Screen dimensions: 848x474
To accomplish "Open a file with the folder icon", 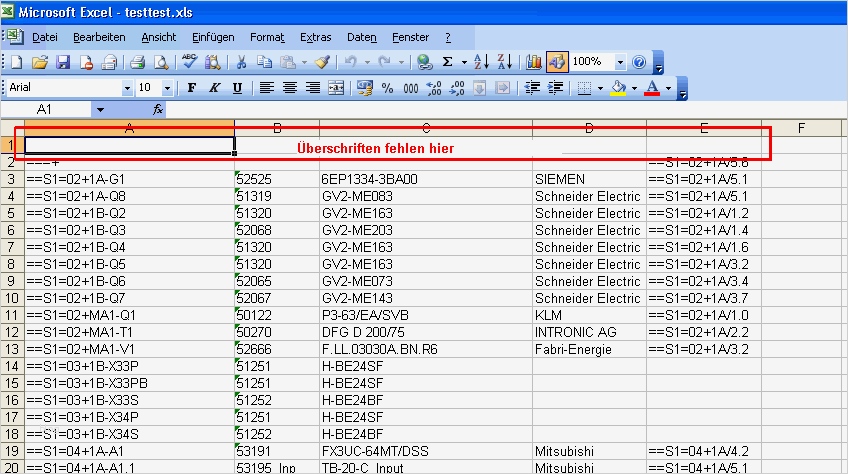I will tap(39, 62).
